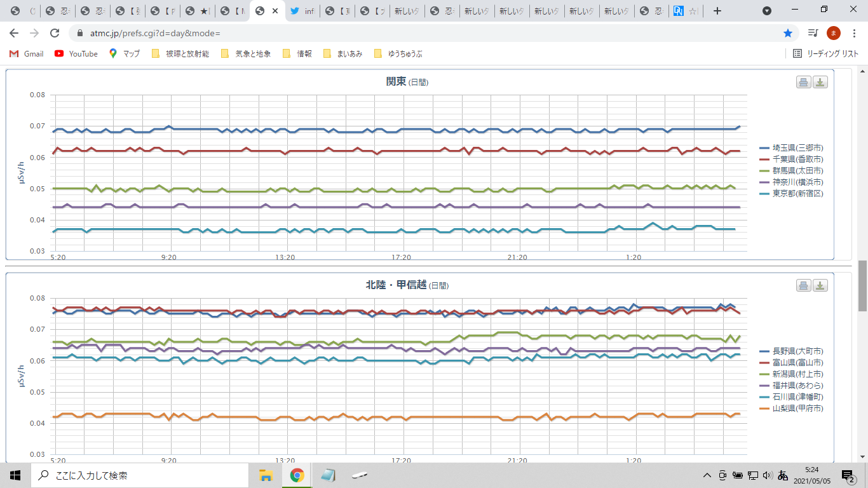Expand the 情報 bookmark folder
Image resolution: width=868 pixels, height=488 pixels.
tap(297, 54)
